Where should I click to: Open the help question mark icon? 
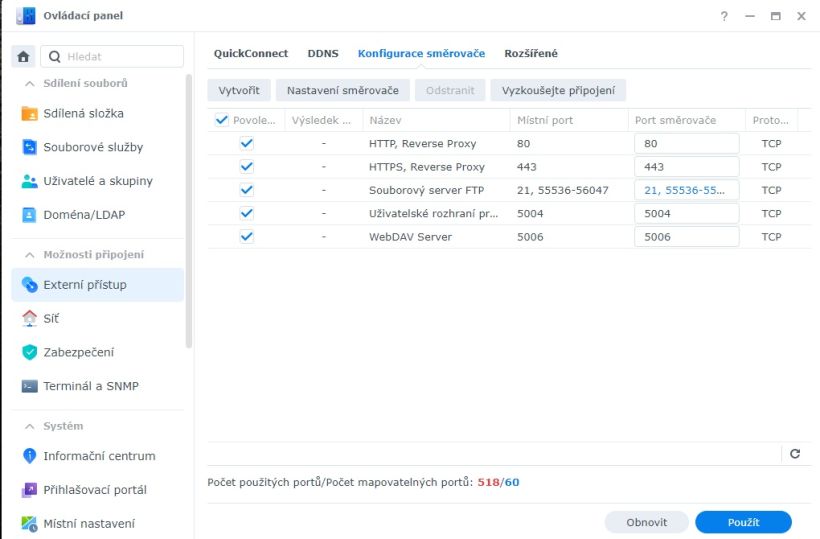pyautogui.click(x=724, y=17)
